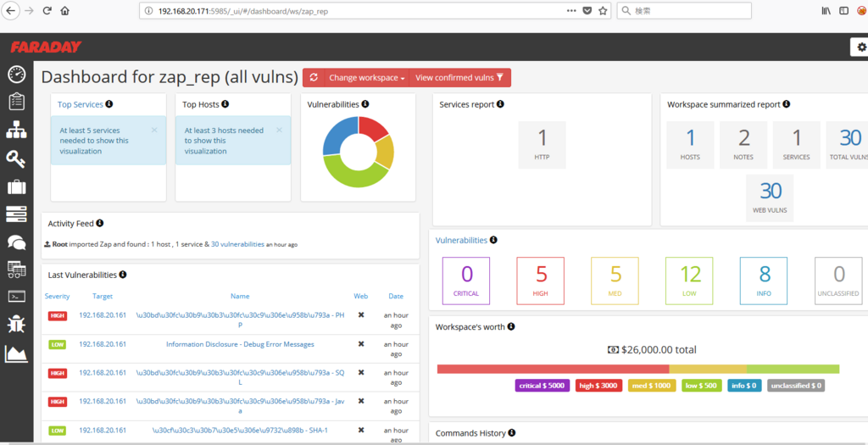Viewport: 868px width, 445px height.
Task: Click the browser reload button
Action: click(x=47, y=10)
